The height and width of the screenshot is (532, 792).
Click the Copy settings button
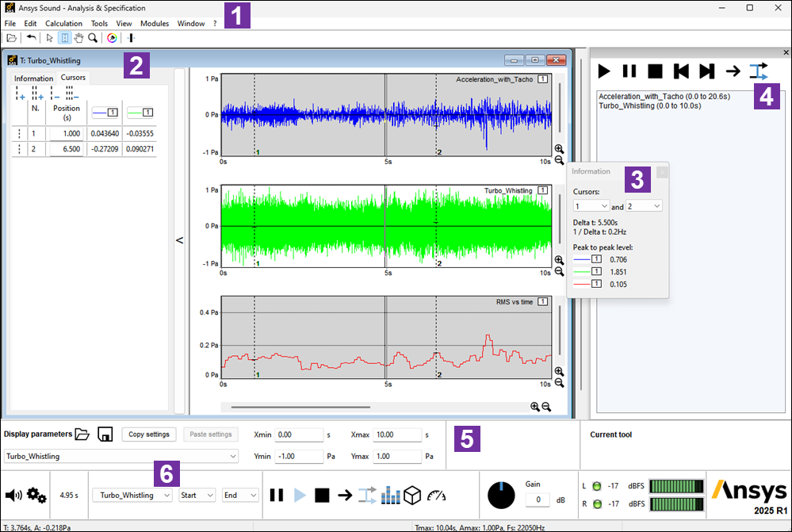pyautogui.click(x=148, y=434)
